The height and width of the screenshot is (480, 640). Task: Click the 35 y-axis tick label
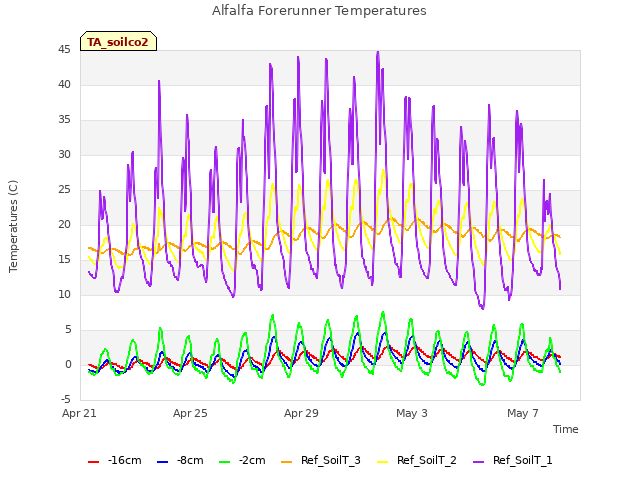tap(64, 120)
